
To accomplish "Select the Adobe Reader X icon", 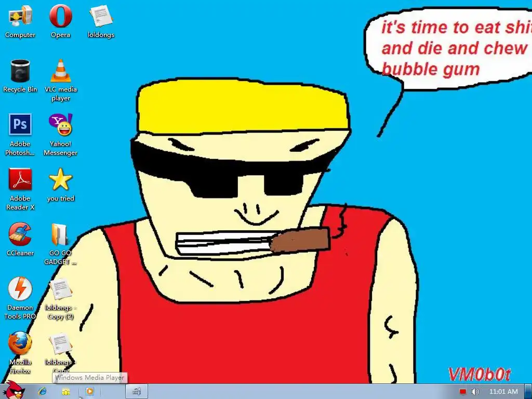I will (20, 189).
